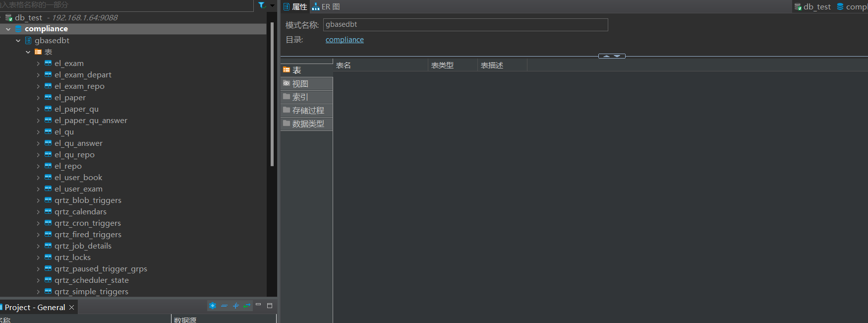868x323 pixels.
Task: Click the ER 图 diagram icon
Action: coord(316,7)
